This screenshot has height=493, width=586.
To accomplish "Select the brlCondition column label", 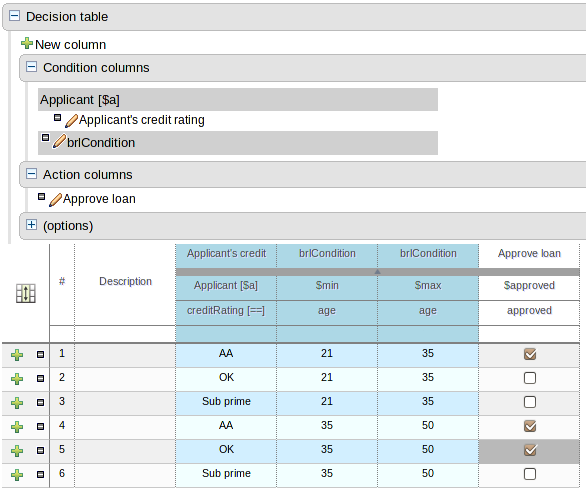I will [x=101, y=143].
